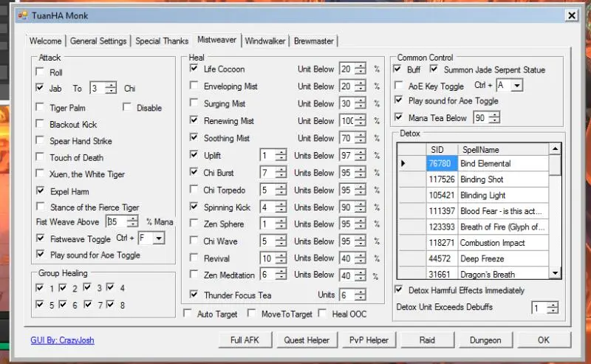Go to the General Settings tab
Image resolution: width=591 pixels, height=364 pixels.
tap(98, 41)
